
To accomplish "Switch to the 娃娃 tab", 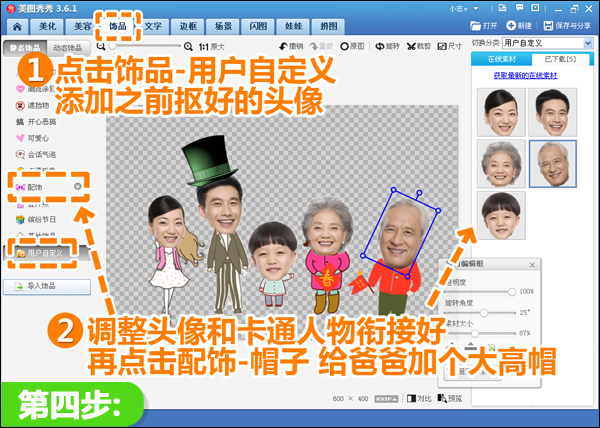I will [x=293, y=26].
